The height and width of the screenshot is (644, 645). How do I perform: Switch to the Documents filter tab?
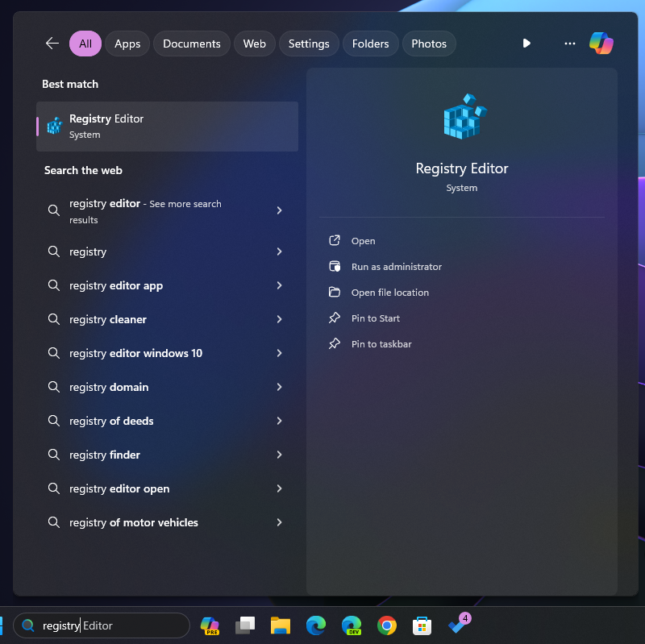[192, 44]
